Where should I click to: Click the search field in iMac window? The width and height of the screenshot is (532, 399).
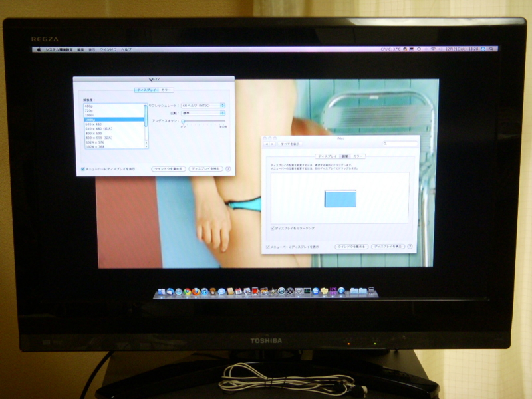[x=400, y=144]
